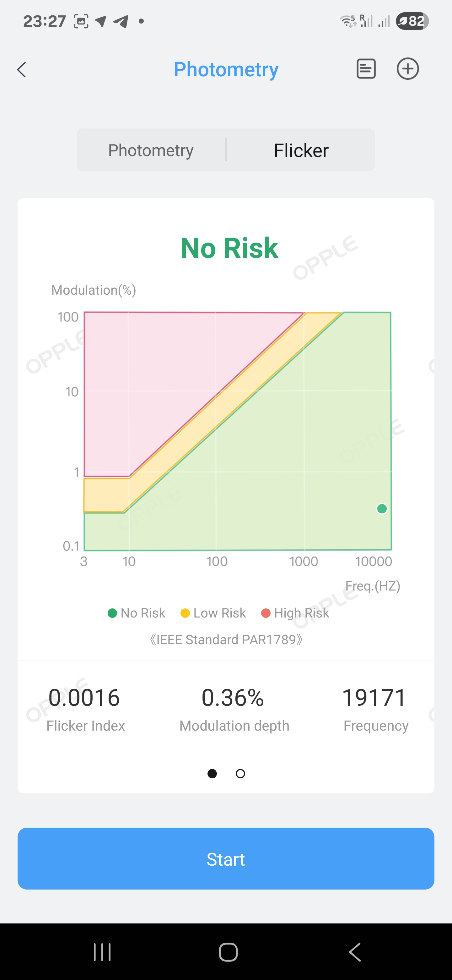Toggle the No Risk legend item
This screenshot has height=980, width=452.
point(137,613)
